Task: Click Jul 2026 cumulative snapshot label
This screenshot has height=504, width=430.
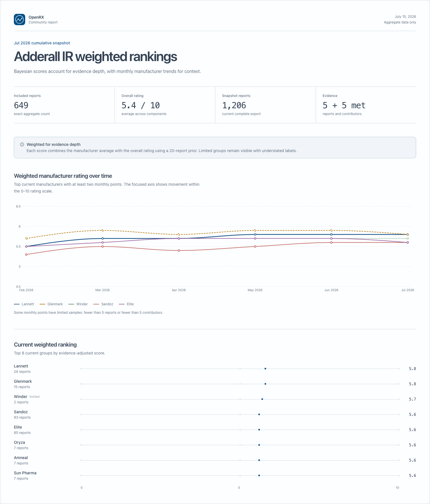Action: (x=42, y=43)
